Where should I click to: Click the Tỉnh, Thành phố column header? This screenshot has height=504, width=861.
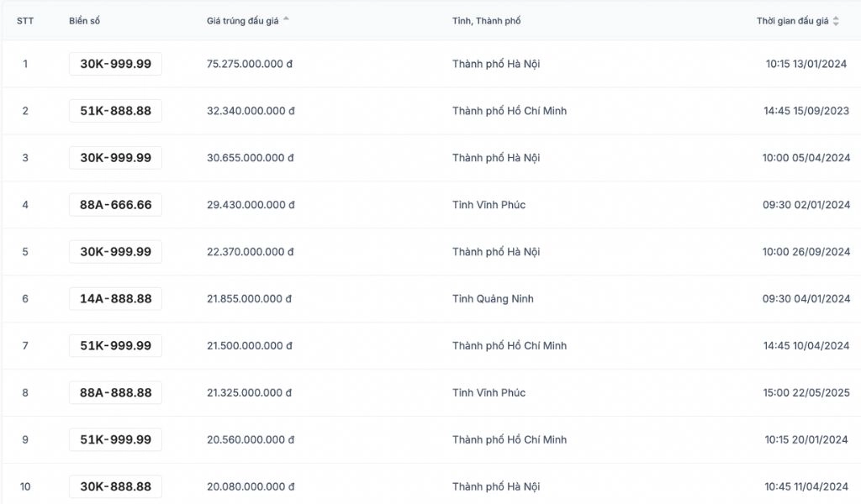pos(487,21)
